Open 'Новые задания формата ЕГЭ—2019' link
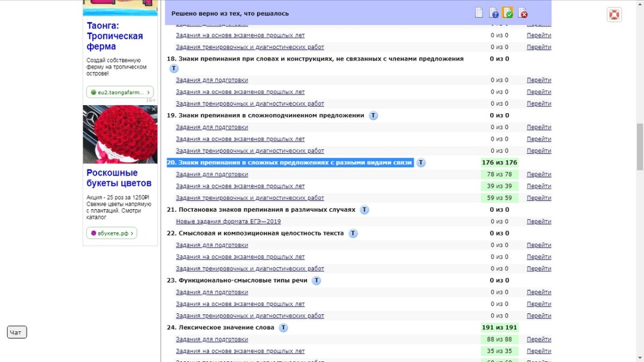This screenshot has width=644, height=362. pos(228,221)
